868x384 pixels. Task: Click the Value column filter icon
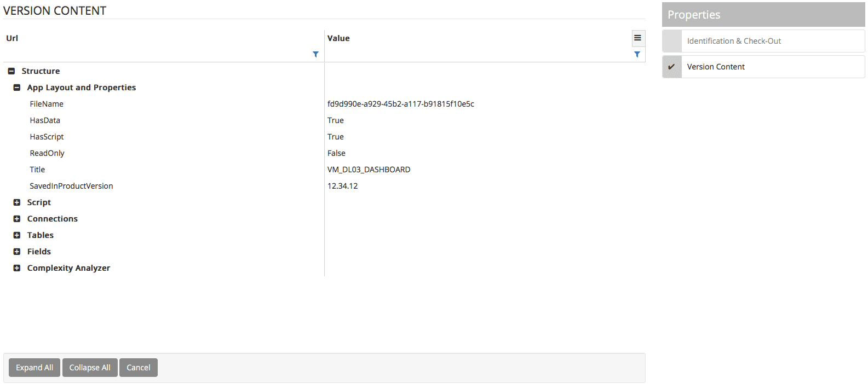(x=637, y=55)
